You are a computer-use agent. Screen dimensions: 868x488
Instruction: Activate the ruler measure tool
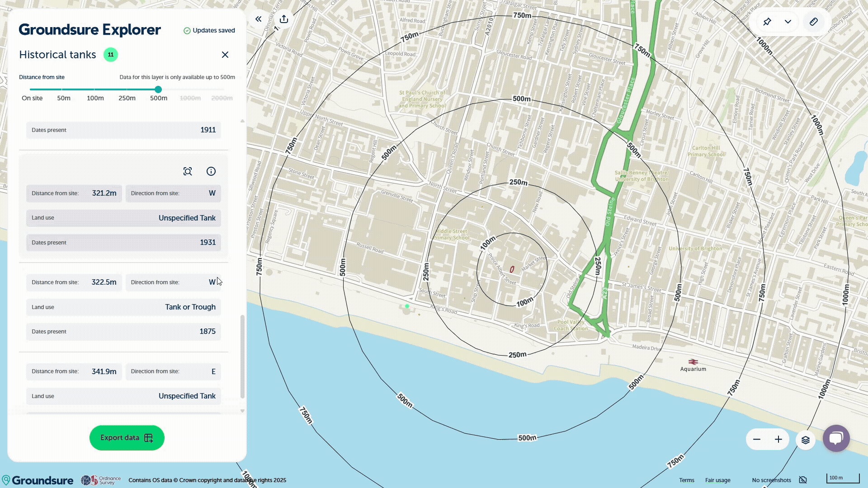pos(814,22)
